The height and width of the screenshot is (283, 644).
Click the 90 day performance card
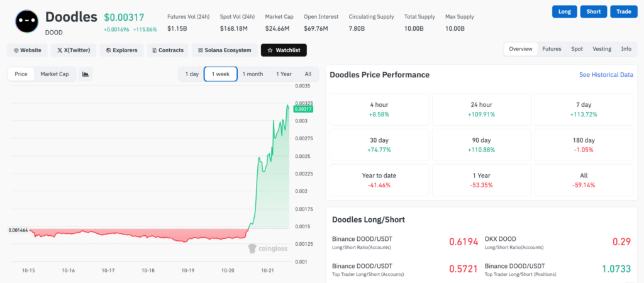481,145
